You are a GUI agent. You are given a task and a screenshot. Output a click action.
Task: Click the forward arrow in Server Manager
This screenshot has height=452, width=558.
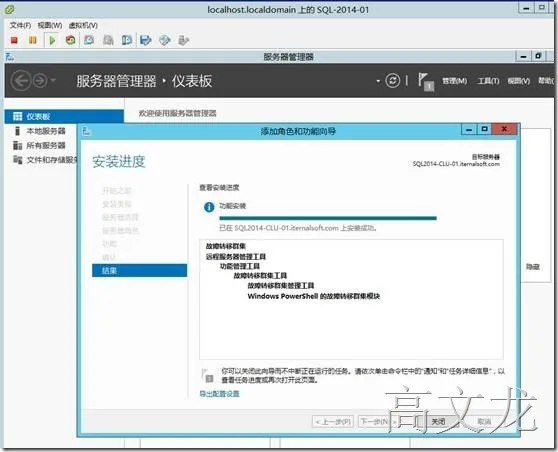click(x=40, y=81)
